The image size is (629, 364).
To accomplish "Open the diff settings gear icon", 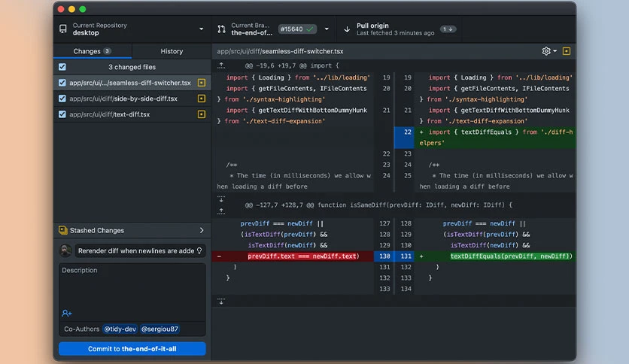I will pyautogui.click(x=546, y=51).
